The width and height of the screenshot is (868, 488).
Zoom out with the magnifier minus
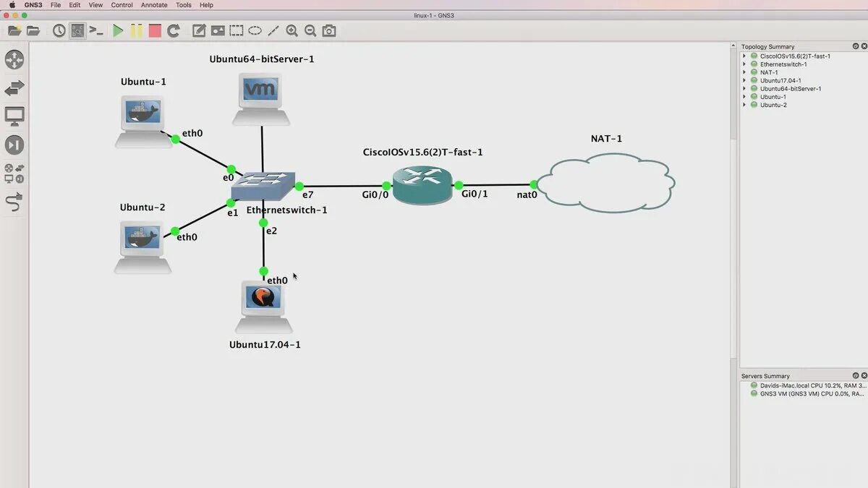coord(311,31)
